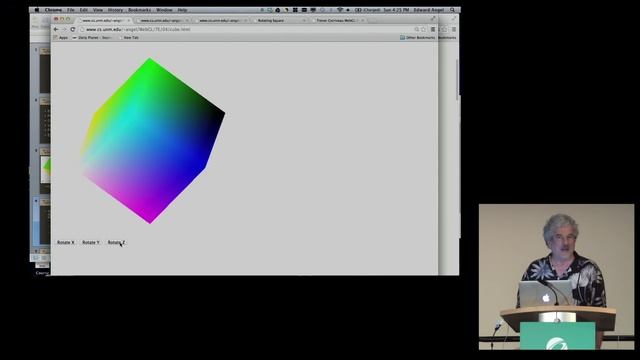Open the Other Bookmarks folder
Viewport: 640px width, 360px height.
click(x=417, y=38)
